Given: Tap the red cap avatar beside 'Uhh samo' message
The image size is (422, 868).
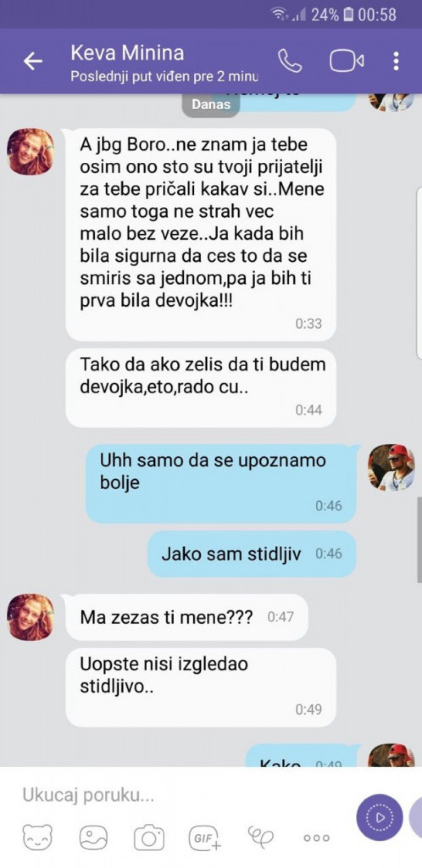Looking at the screenshot, I should 392,468.
